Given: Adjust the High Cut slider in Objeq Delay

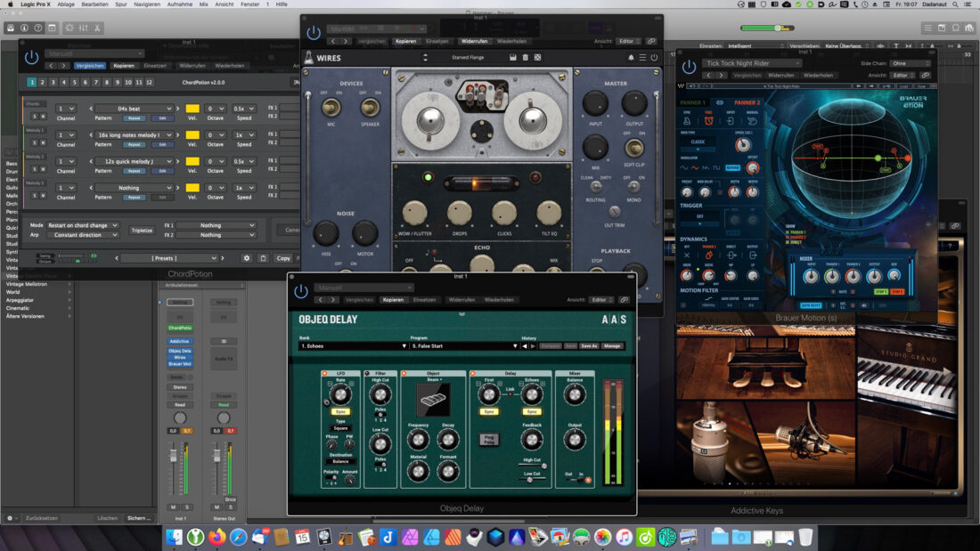Looking at the screenshot, I should tap(532, 466).
